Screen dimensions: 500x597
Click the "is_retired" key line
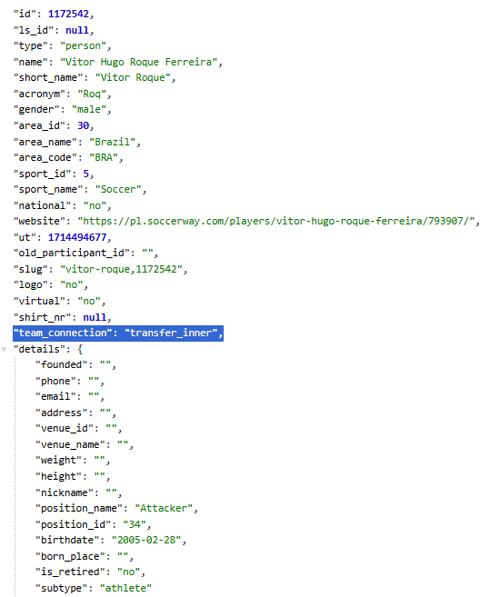[x=90, y=572]
